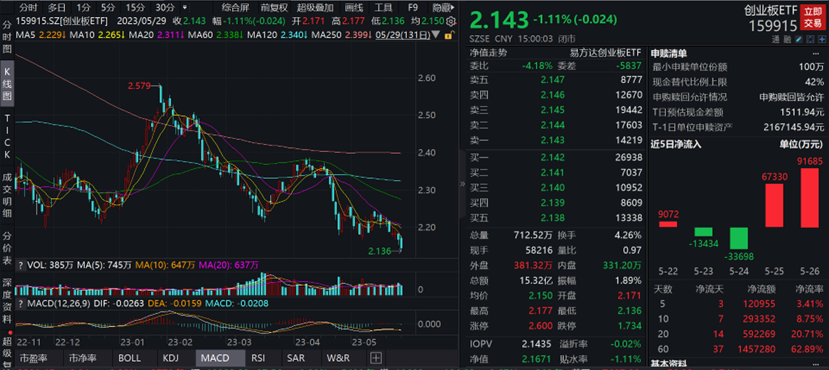The width and height of the screenshot is (829, 370).
Task: Click the 立即交易 button
Action: coord(813,17)
